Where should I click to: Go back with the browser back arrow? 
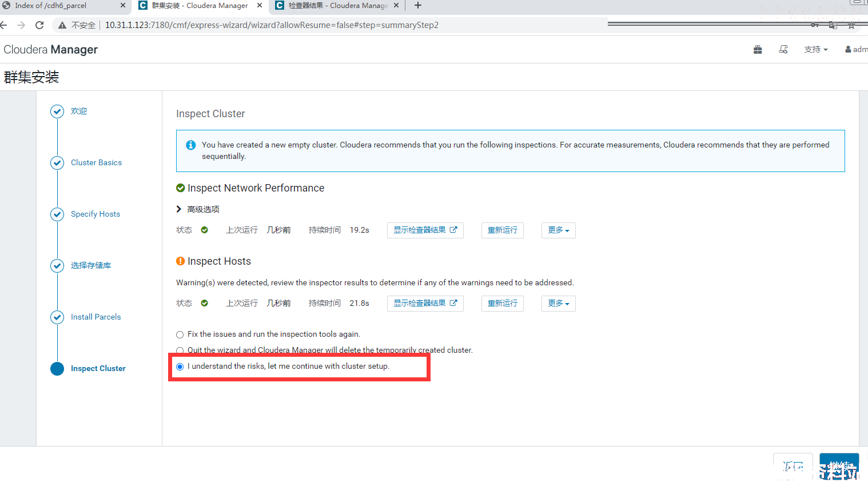3,25
